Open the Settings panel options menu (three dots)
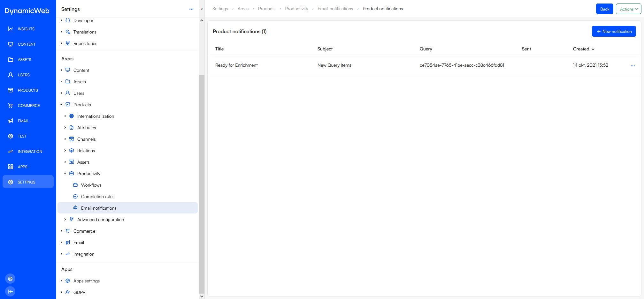This screenshot has height=299, width=644. tap(191, 9)
